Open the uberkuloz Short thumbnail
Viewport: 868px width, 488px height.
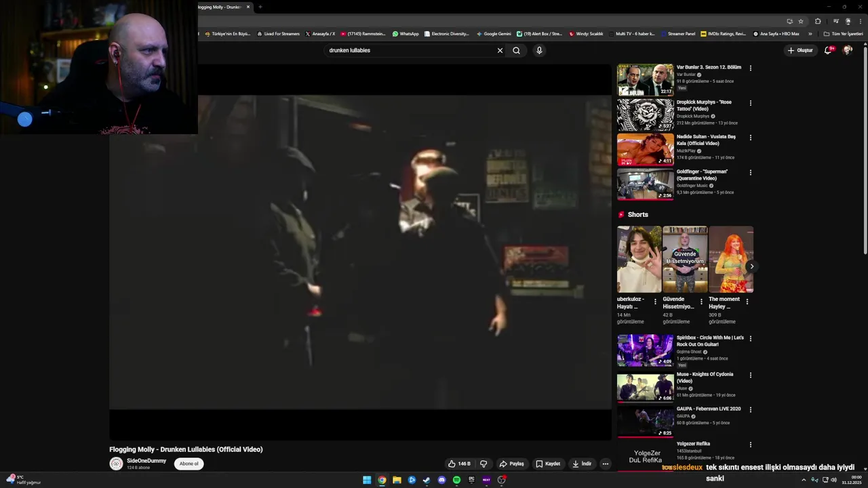point(639,260)
